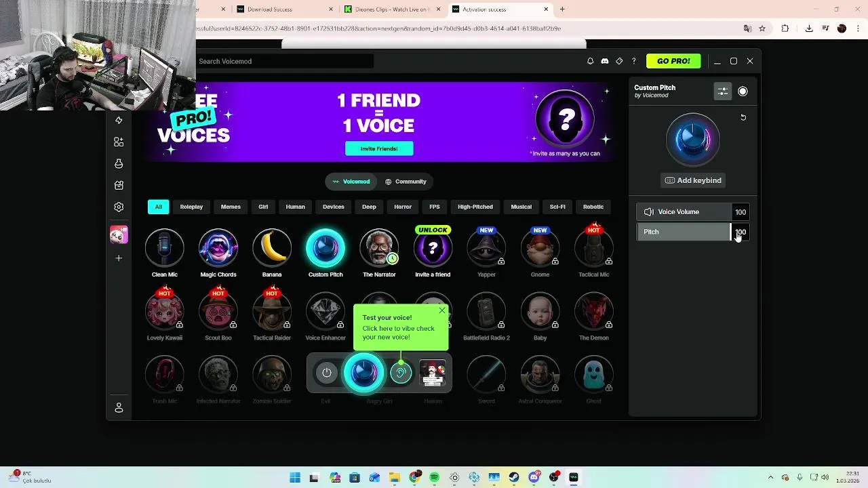Filter voices by Memes
The width and height of the screenshot is (868, 488).
tap(231, 207)
